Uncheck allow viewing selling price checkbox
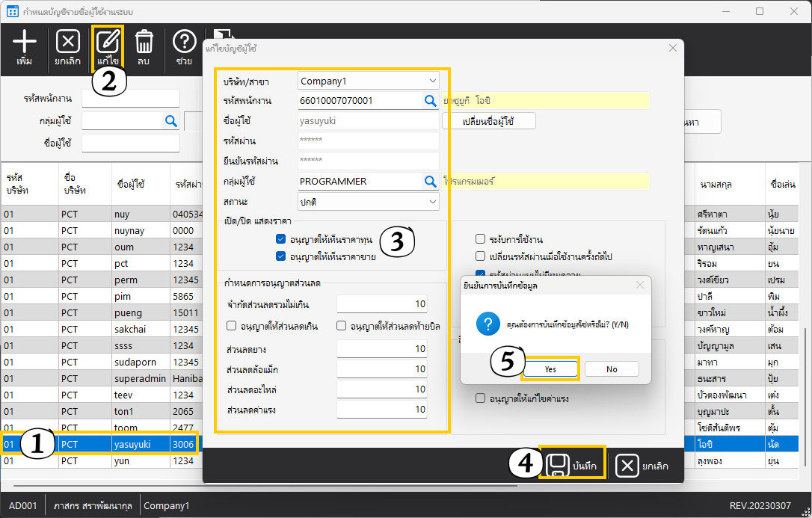812x518 pixels. pos(280,257)
